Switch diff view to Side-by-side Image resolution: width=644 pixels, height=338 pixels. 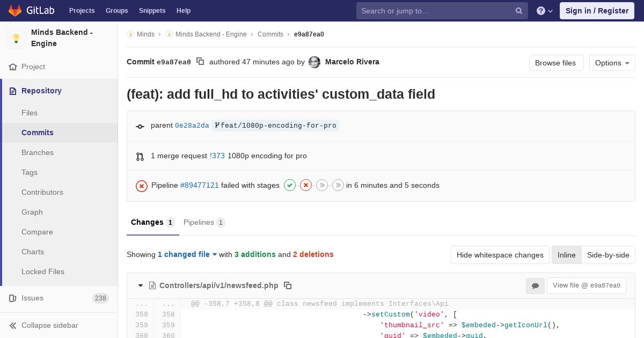(608, 255)
